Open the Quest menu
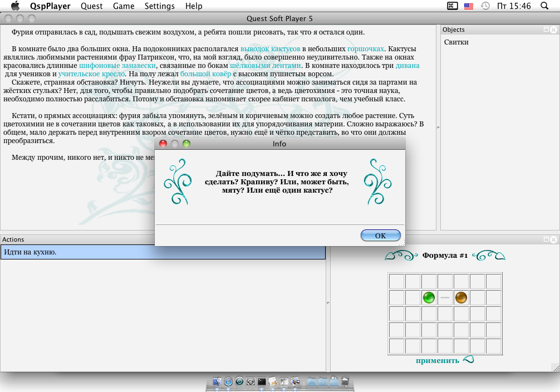560x392 pixels. (x=92, y=6)
